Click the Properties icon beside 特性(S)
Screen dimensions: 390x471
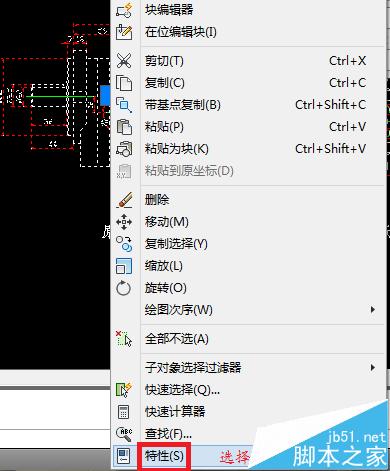point(124,456)
